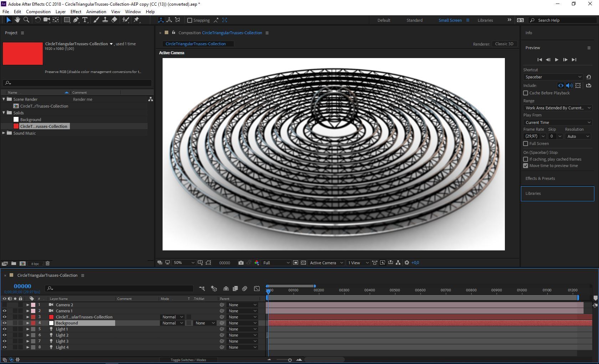Click Toggle Switches / Modes button
This screenshot has width=599, height=364.
coord(188,360)
